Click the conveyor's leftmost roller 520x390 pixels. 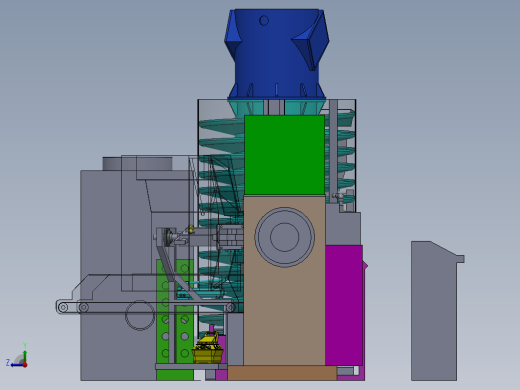pos(63,307)
